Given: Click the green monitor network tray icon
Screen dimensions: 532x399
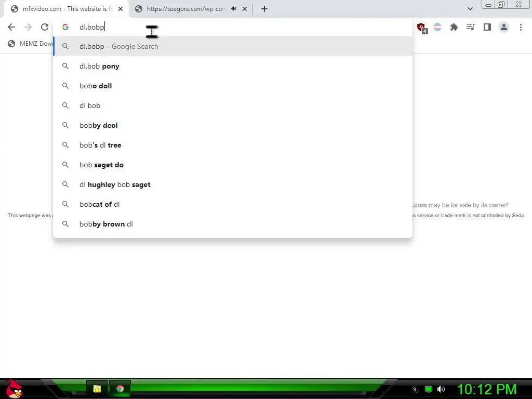Looking at the screenshot, I should (x=429, y=389).
